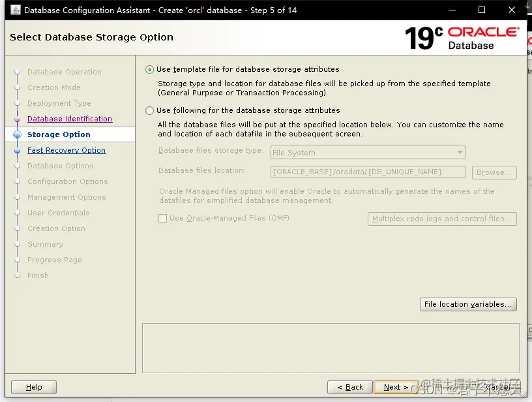Minimize the Database Configuration Assistant window
This screenshot has width=532, height=402.
[x=452, y=10]
